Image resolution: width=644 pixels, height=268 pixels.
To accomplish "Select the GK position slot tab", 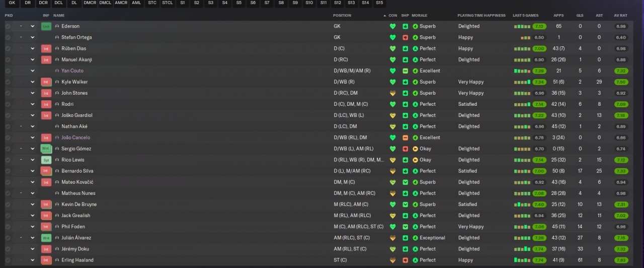I will 12,3.
